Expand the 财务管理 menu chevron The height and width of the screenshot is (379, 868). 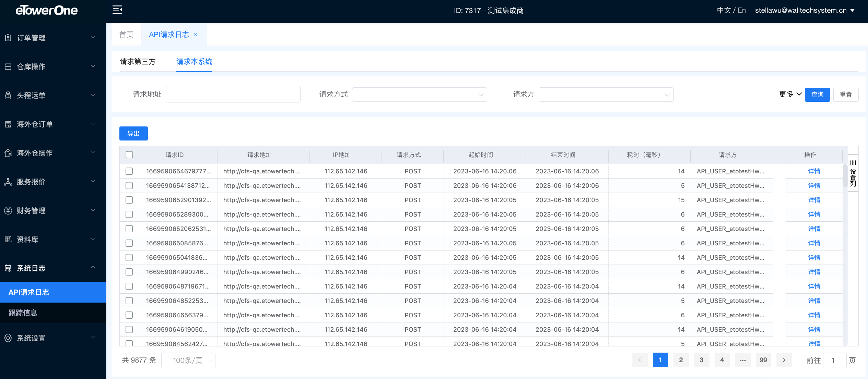(x=93, y=210)
